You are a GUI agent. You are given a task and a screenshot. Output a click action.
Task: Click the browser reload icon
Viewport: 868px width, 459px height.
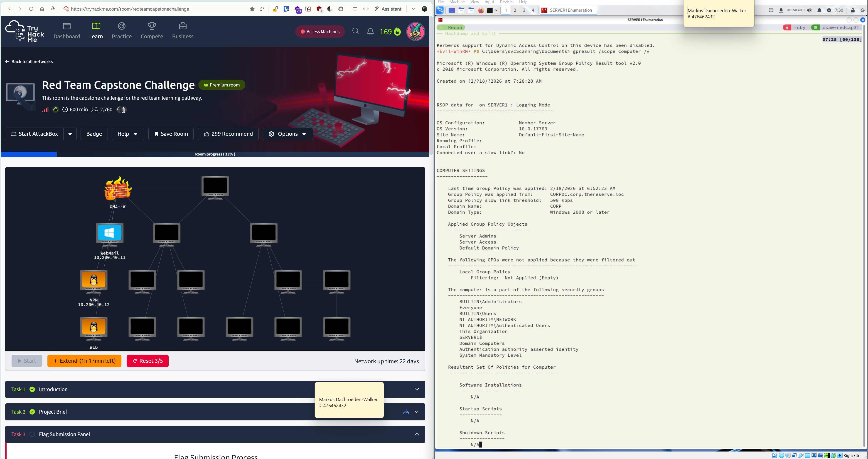coord(31,9)
